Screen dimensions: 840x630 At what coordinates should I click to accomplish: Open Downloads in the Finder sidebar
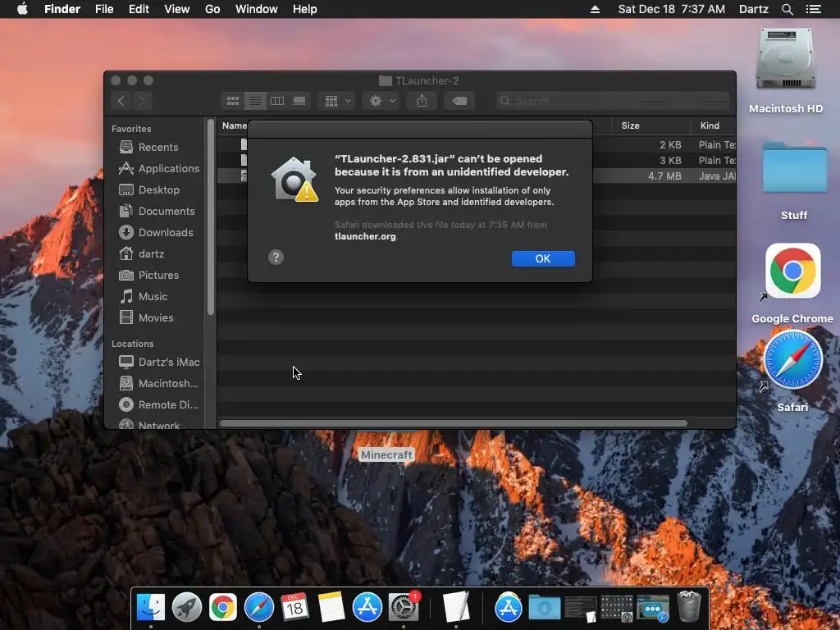[x=158, y=232]
